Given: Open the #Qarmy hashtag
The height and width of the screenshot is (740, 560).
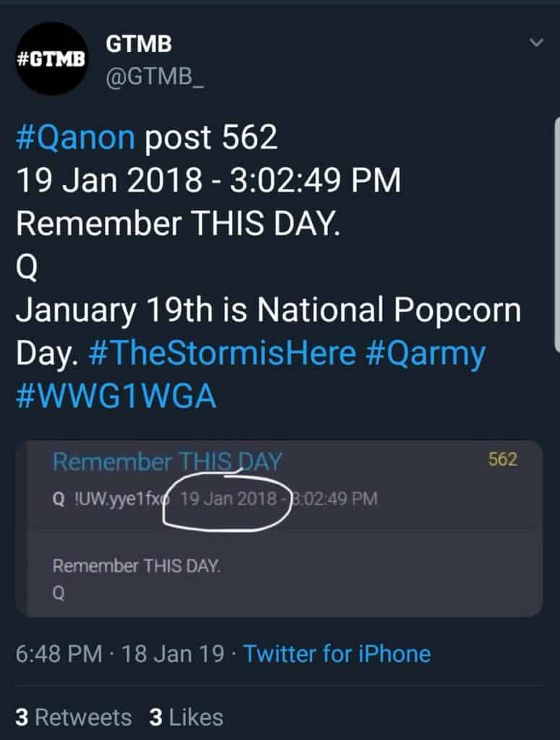Looking at the screenshot, I should 425,354.
